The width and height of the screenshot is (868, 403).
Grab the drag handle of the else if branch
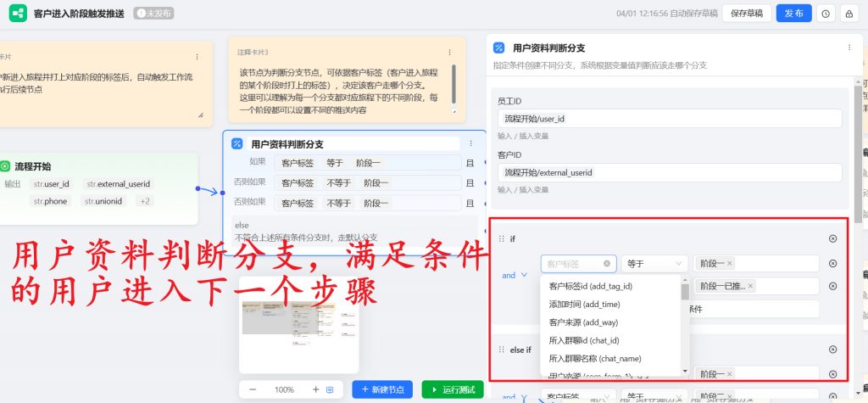502,350
